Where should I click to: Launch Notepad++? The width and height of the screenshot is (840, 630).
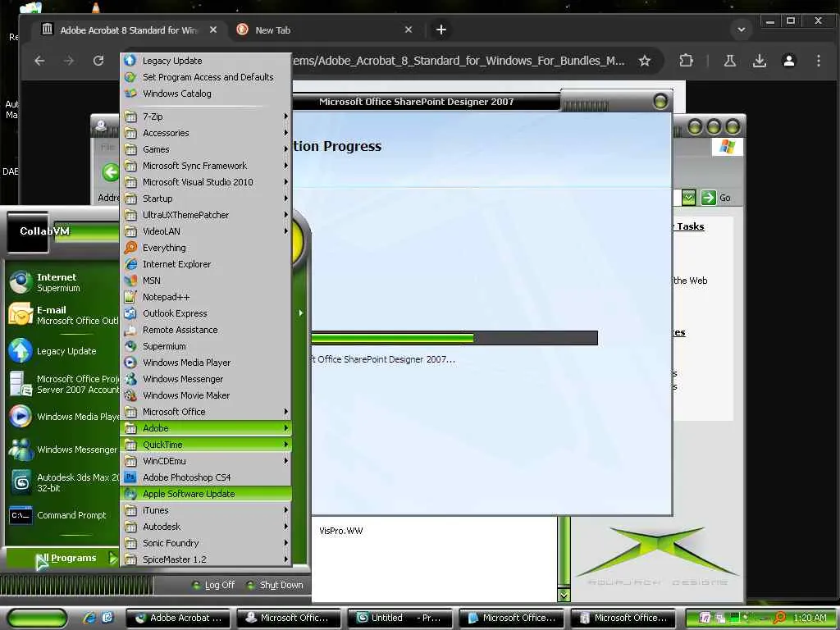coord(206,297)
